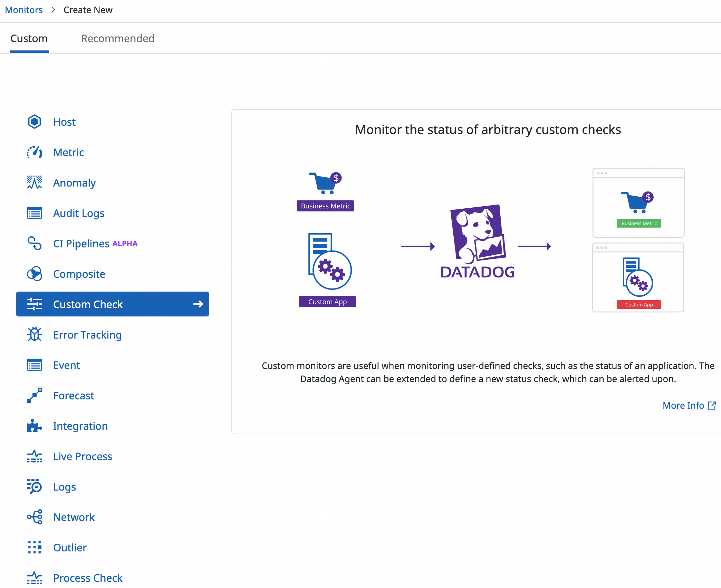Click the Outlier dots icon
The width and height of the screenshot is (721, 588).
35,548
